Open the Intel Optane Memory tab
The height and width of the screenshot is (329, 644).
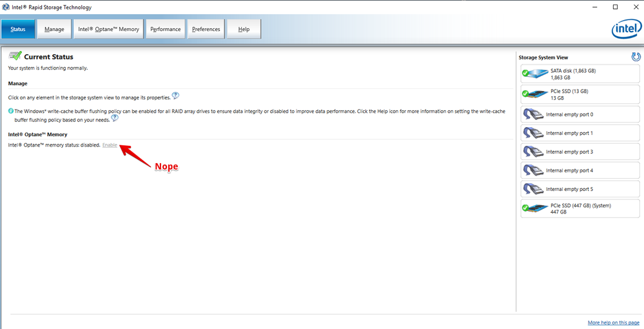tap(108, 29)
